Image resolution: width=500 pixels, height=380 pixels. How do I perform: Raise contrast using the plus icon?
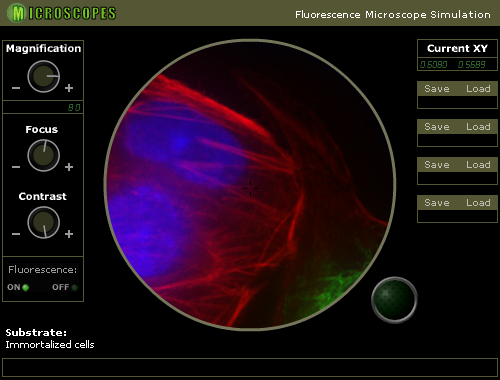pos(69,234)
